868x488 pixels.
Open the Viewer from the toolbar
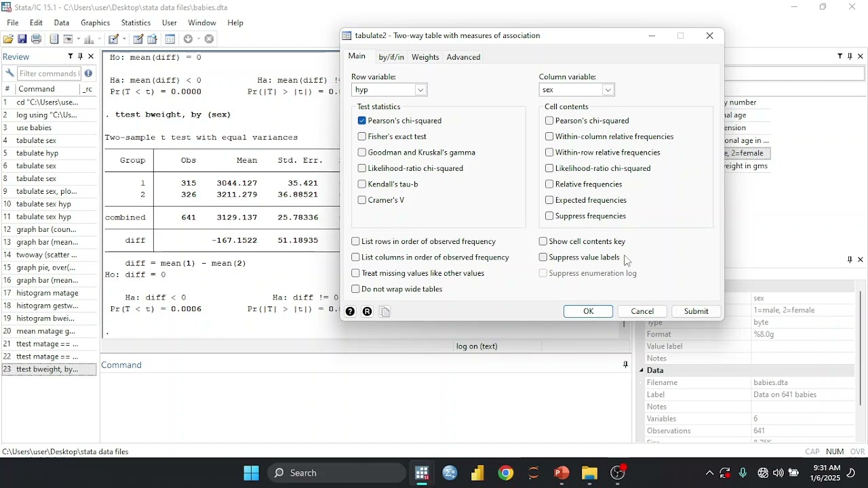tap(68, 39)
